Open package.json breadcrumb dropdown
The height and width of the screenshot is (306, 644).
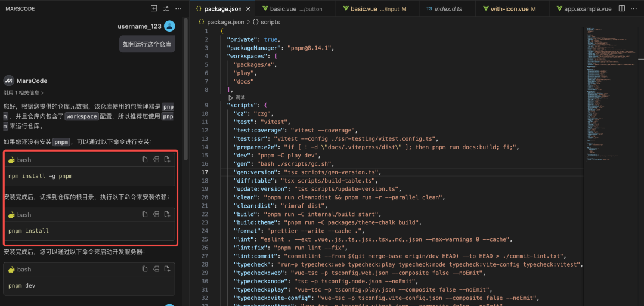[225, 22]
